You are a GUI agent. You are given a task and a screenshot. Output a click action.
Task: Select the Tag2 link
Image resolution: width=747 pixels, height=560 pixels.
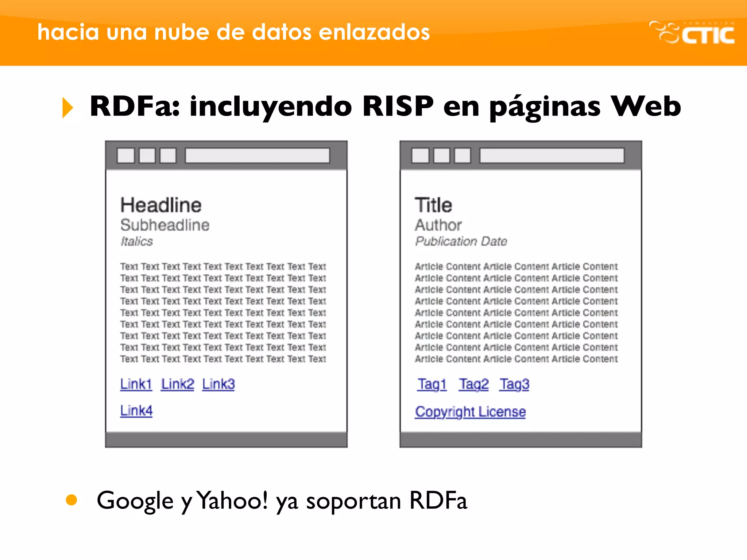click(x=473, y=385)
